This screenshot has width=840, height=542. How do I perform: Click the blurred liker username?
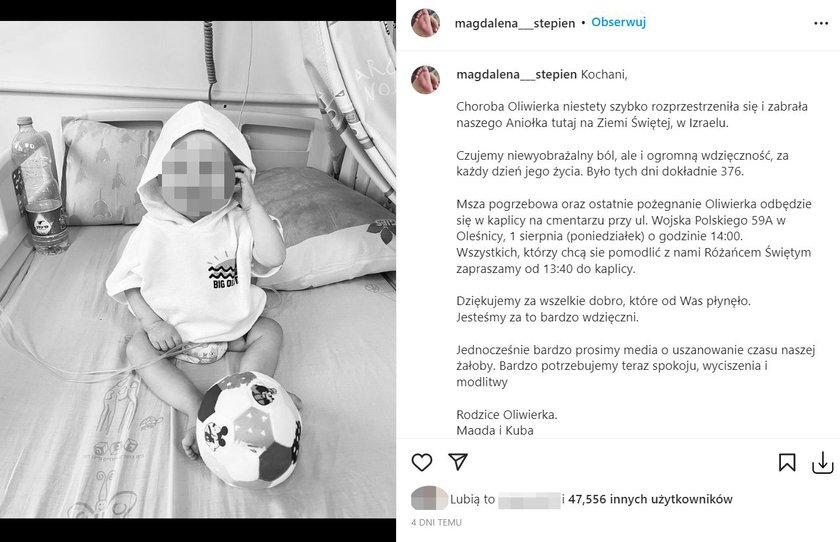[x=529, y=500]
